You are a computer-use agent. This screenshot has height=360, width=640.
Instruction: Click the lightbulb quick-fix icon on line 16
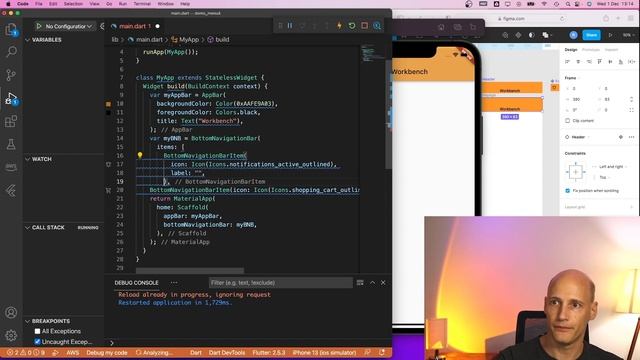coord(140,155)
